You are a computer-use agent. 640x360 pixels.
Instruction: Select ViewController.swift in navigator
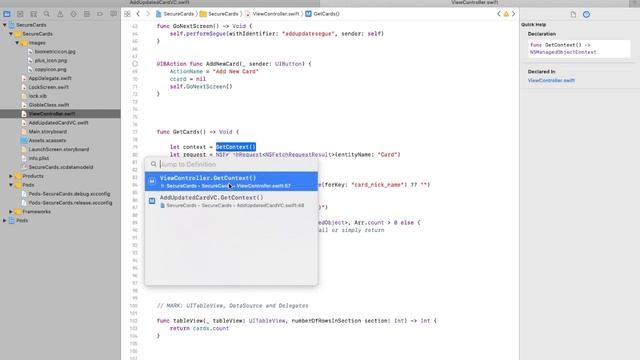[60, 114]
